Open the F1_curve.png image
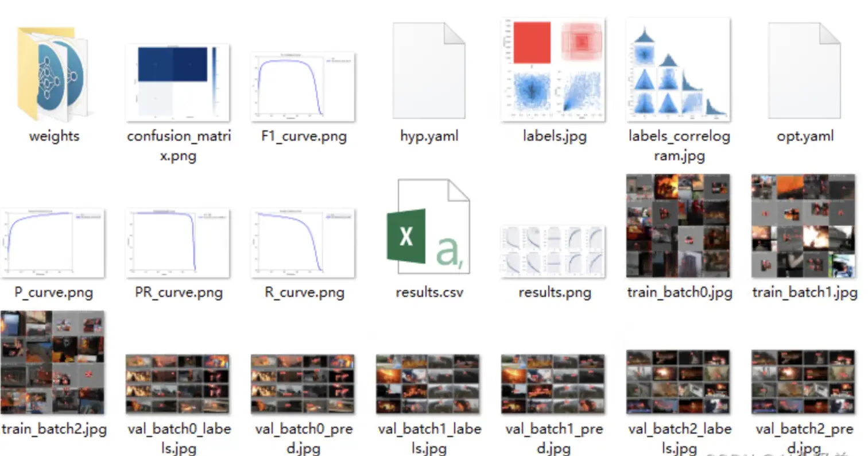The width and height of the screenshot is (868, 456). pyautogui.click(x=303, y=86)
